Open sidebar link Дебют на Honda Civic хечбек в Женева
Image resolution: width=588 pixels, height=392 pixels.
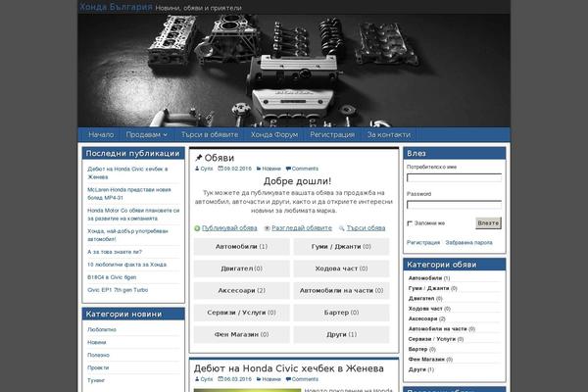tap(127, 172)
